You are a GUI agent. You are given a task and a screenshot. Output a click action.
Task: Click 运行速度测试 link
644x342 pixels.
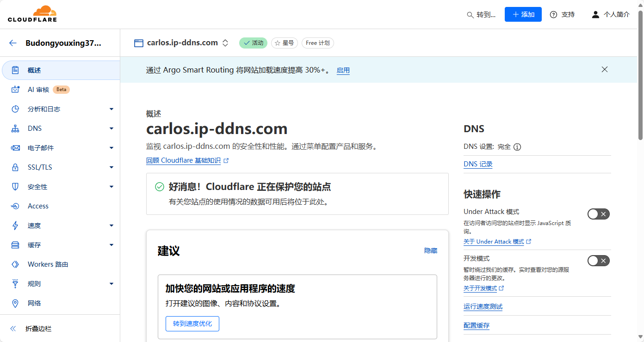483,306
